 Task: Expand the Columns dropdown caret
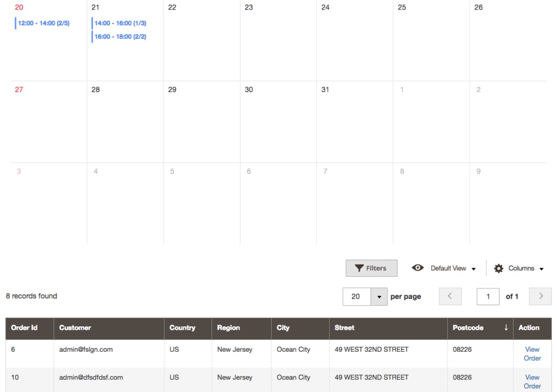click(x=541, y=269)
